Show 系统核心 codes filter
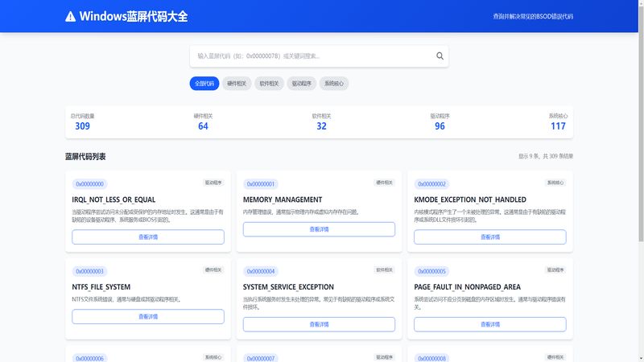 (x=334, y=83)
